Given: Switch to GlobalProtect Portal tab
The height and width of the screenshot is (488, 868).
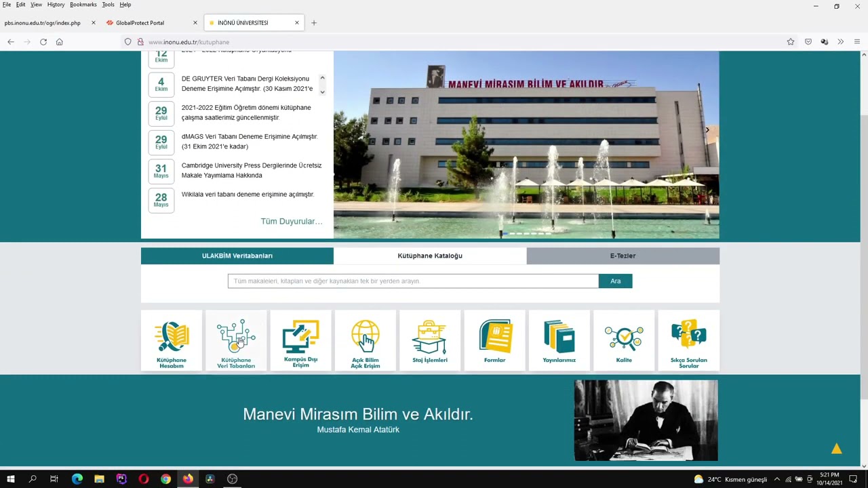Looking at the screenshot, I should coord(152,23).
